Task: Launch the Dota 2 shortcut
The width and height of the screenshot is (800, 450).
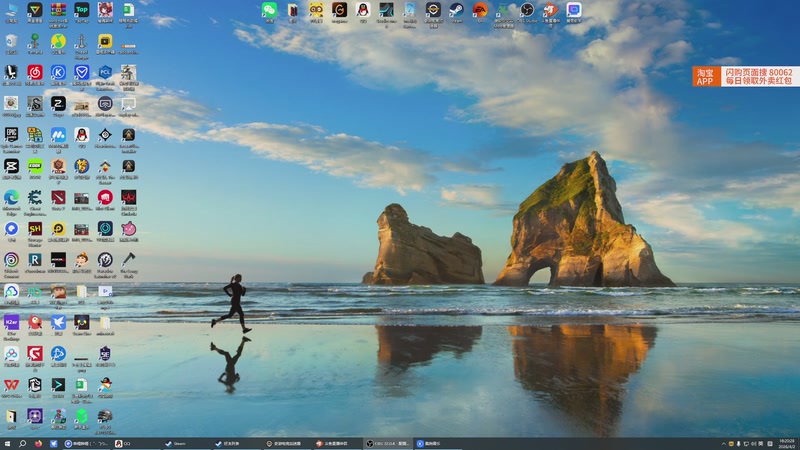Action: coord(58,198)
